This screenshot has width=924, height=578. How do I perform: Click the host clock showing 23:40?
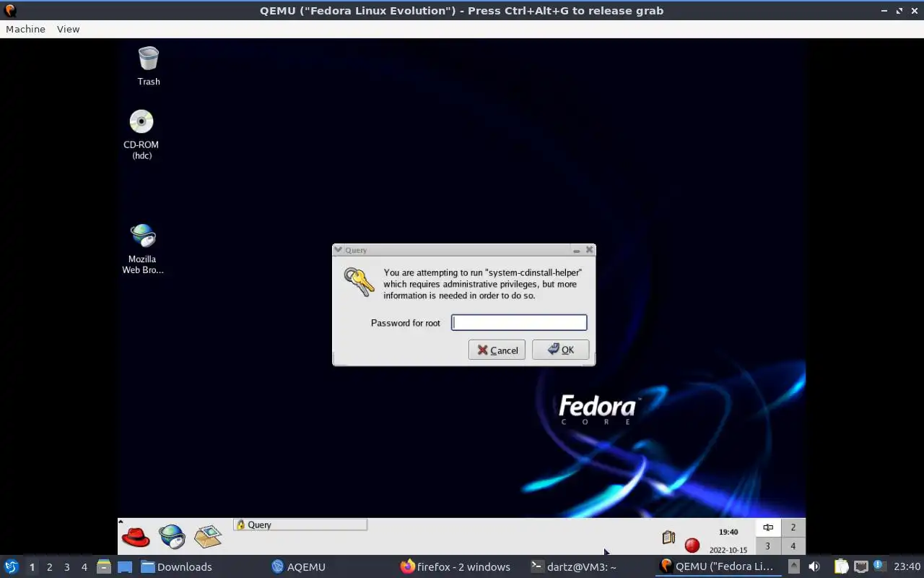907,566
